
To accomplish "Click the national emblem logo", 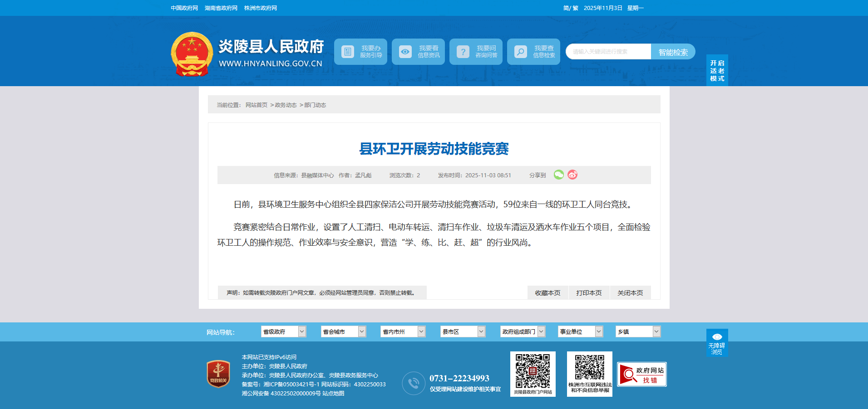I will pos(192,54).
